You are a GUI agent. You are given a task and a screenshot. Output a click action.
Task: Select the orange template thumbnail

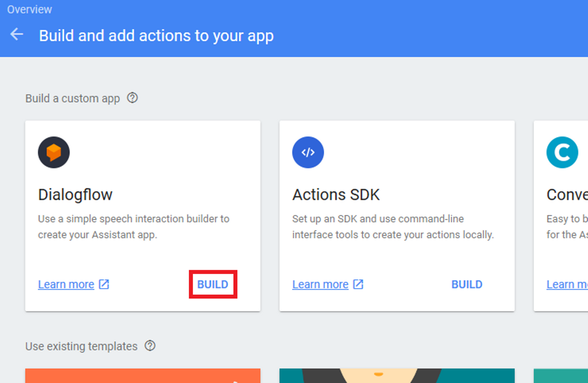(x=143, y=376)
